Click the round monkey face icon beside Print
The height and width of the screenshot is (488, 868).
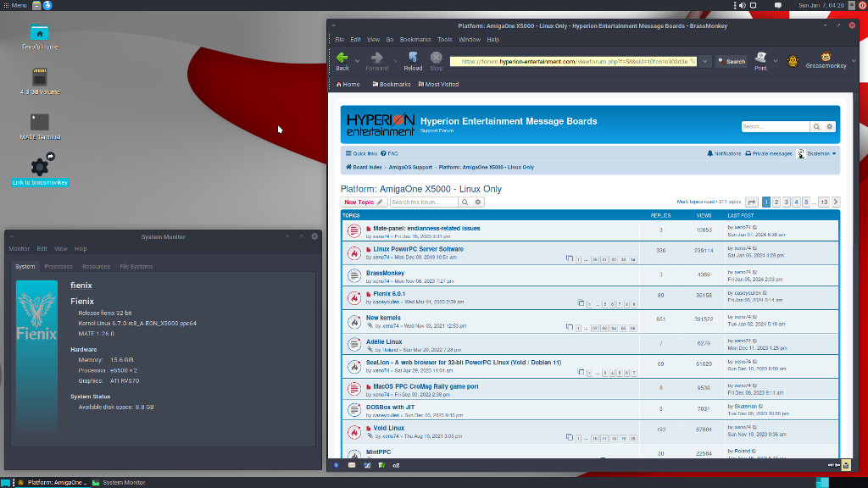pos(793,61)
